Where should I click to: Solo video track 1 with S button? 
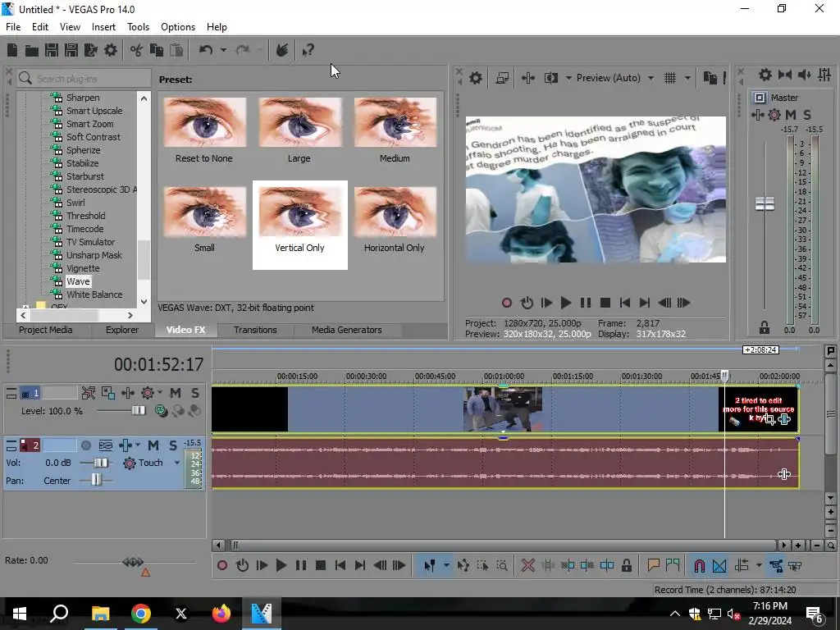click(195, 393)
